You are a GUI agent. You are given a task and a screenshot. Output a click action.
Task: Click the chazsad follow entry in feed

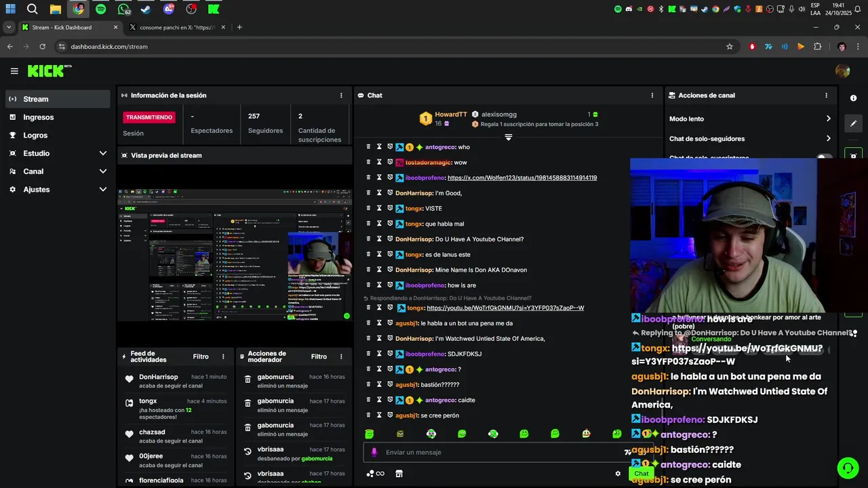coord(176,436)
